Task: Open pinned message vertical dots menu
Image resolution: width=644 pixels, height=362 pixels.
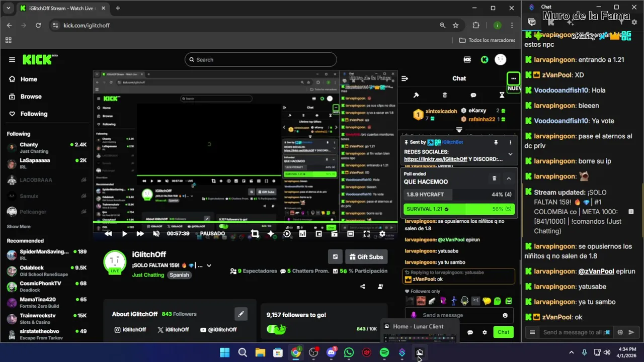Action: 510,142
